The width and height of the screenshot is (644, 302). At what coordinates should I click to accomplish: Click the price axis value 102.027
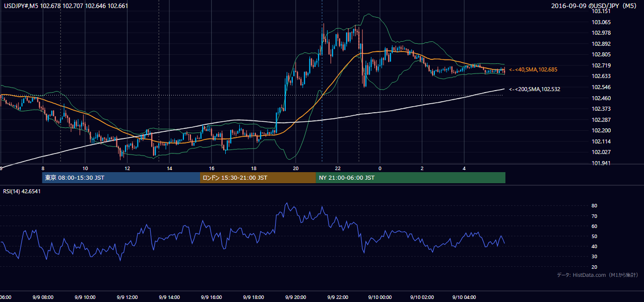[x=601, y=152]
